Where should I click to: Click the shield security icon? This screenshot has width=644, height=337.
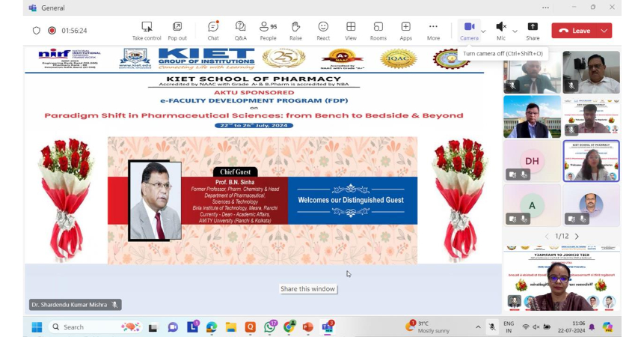click(x=37, y=31)
